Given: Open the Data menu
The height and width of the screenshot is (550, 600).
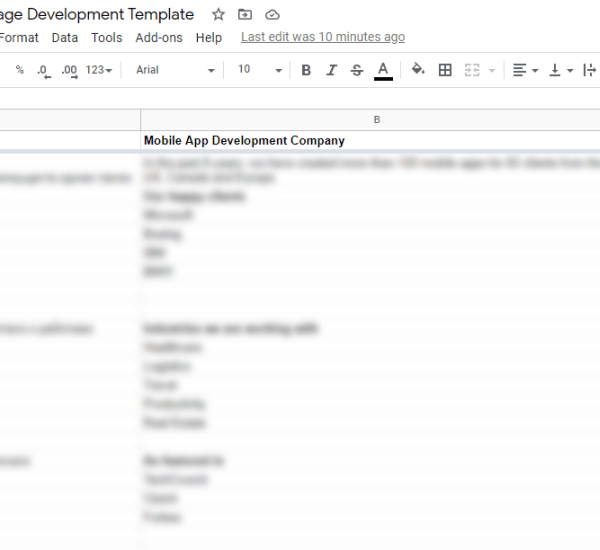Looking at the screenshot, I should pyautogui.click(x=65, y=38).
